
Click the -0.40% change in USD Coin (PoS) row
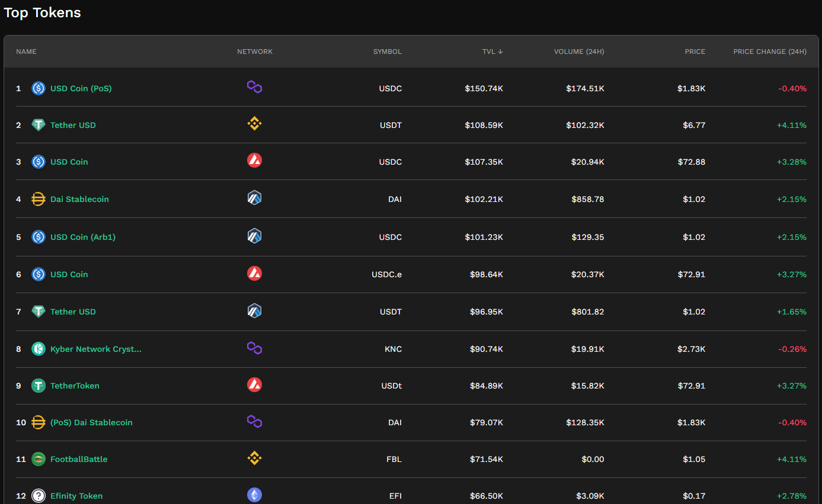pos(792,88)
